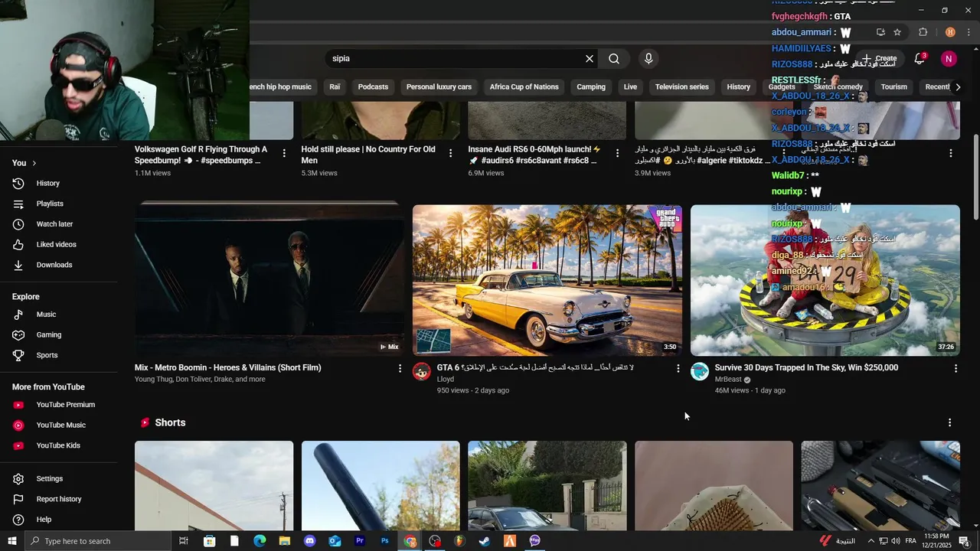Viewport: 980px width, 551px height.
Task: Open the MrBeast channel name link
Action: pos(728,380)
